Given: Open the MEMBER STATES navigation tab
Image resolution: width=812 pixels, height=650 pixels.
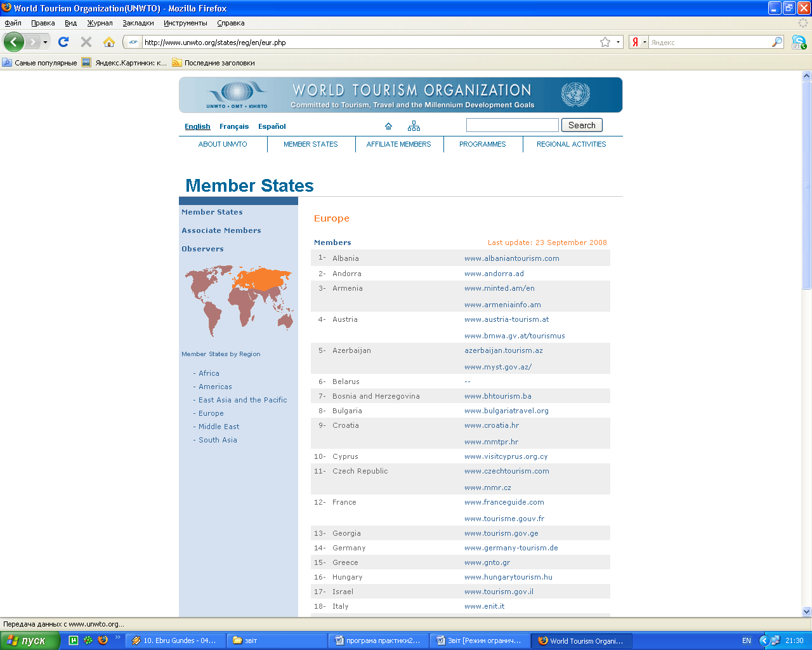Looking at the screenshot, I should [x=311, y=144].
